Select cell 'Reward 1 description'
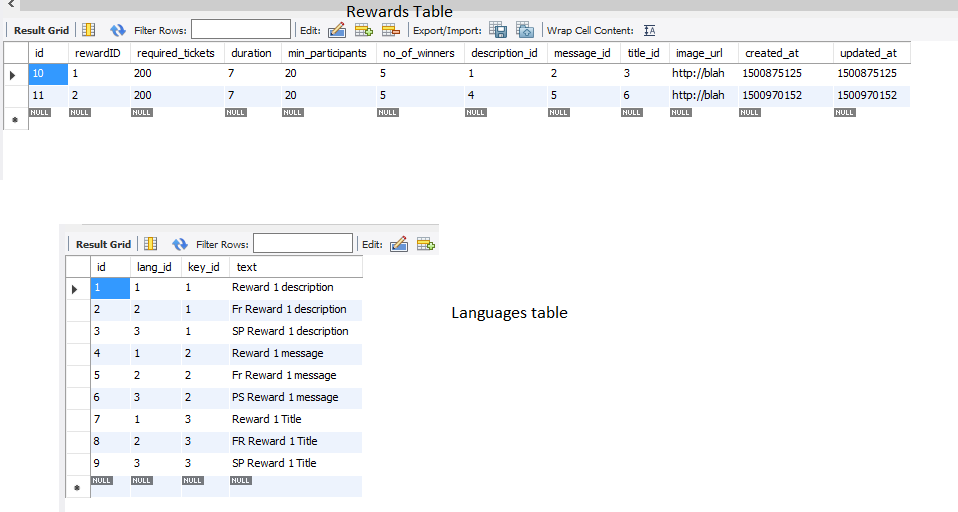This screenshot has width=958, height=512. (296, 288)
